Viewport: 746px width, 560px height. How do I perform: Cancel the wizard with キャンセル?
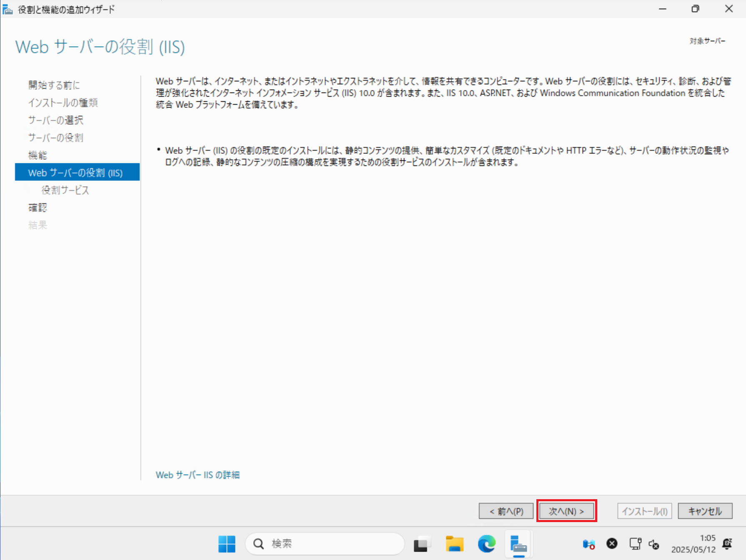(705, 511)
